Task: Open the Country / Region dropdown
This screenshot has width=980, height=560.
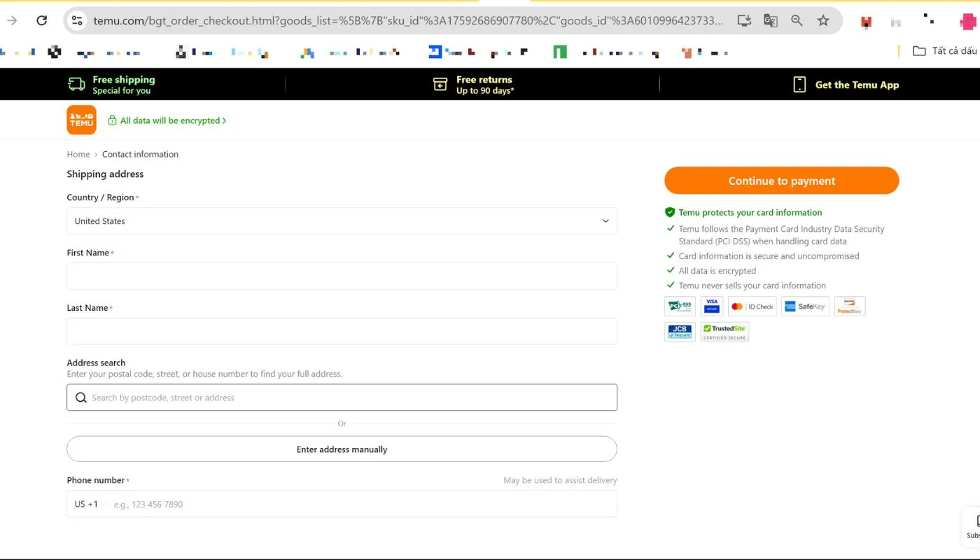Action: (x=342, y=220)
